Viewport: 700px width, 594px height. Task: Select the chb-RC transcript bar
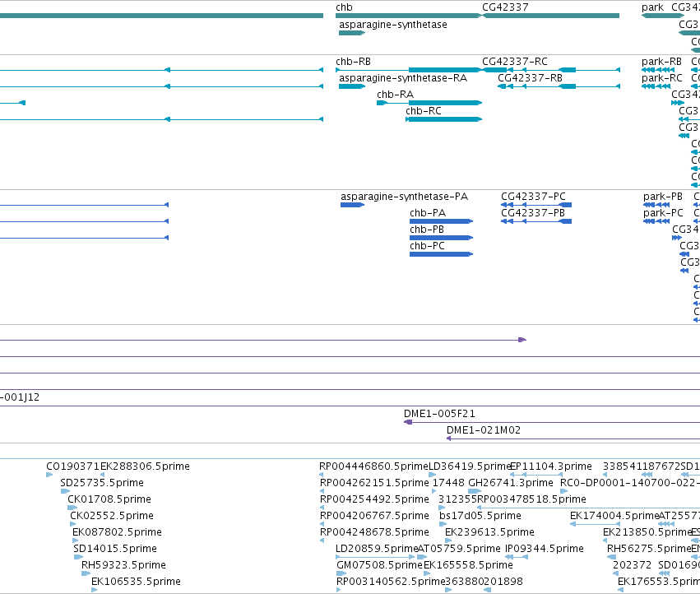[443, 119]
